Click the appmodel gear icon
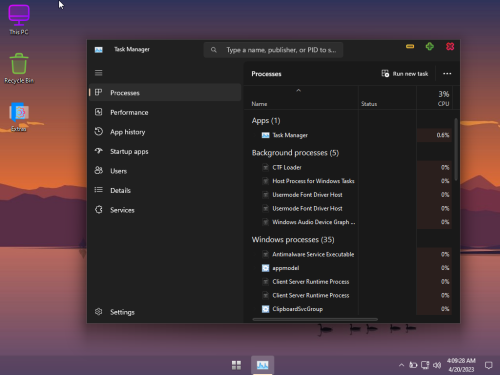 (265, 268)
